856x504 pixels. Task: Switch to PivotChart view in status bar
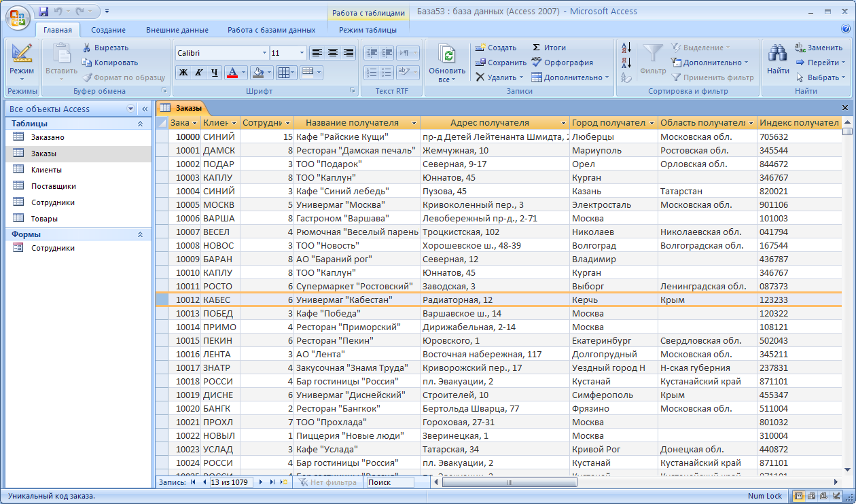(823, 496)
